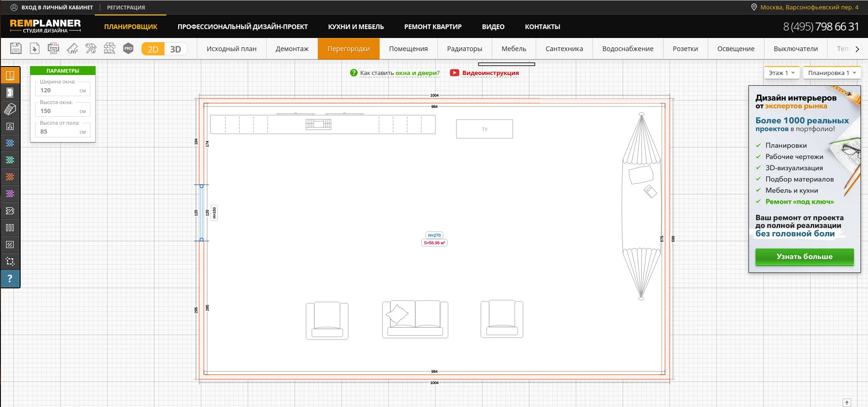Screen dimensions: 868x407
Task: Click the red YouTube play icon
Action: coord(455,73)
